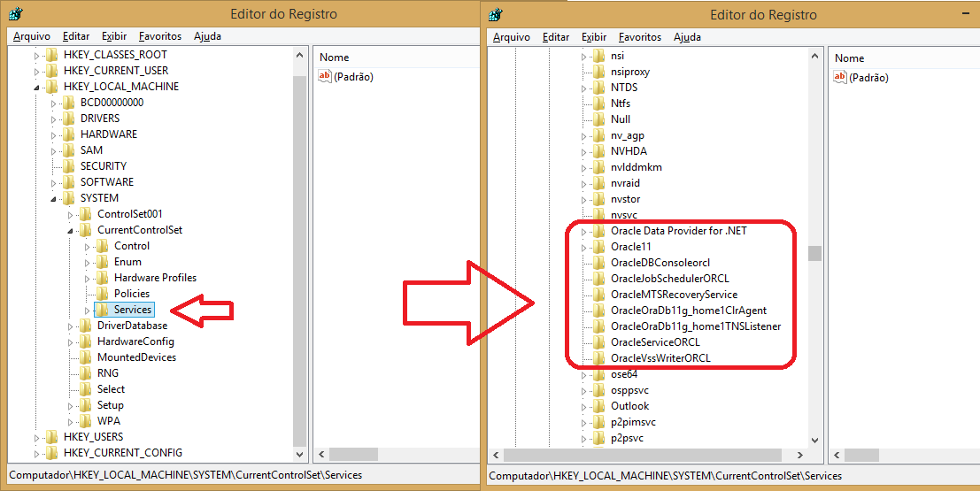Click the RNG folder icon
This screenshot has width=980, height=491.
[x=86, y=373]
